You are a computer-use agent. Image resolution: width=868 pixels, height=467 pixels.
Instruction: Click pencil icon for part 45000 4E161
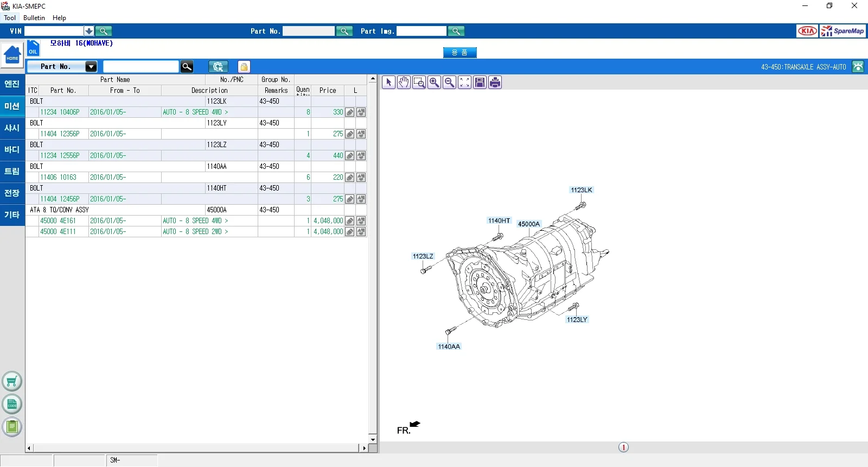(350, 221)
